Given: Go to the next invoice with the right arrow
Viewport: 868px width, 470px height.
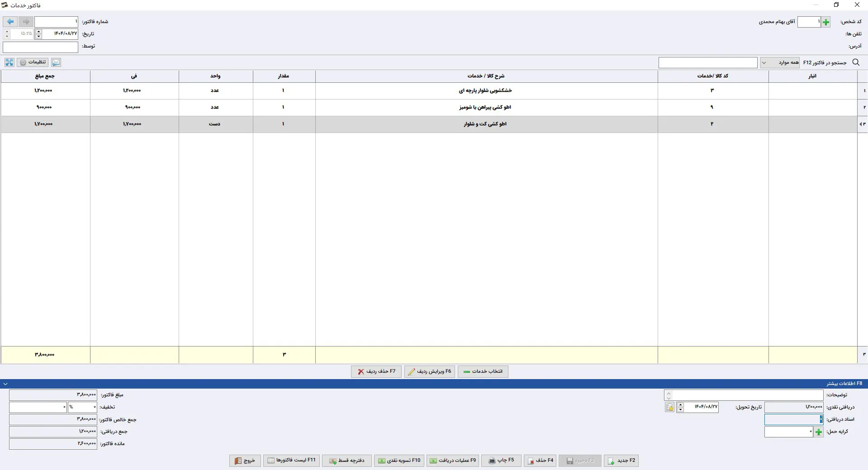Looking at the screenshot, I should 26,22.
